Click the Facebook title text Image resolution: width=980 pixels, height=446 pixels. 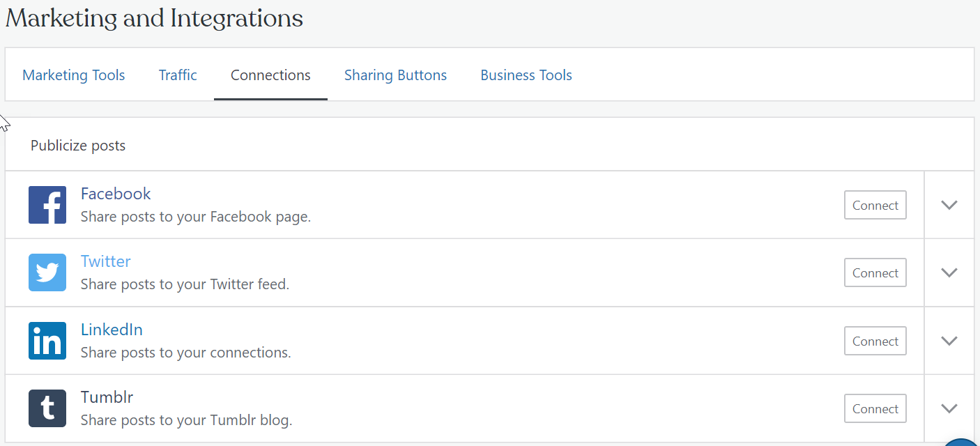pos(116,194)
